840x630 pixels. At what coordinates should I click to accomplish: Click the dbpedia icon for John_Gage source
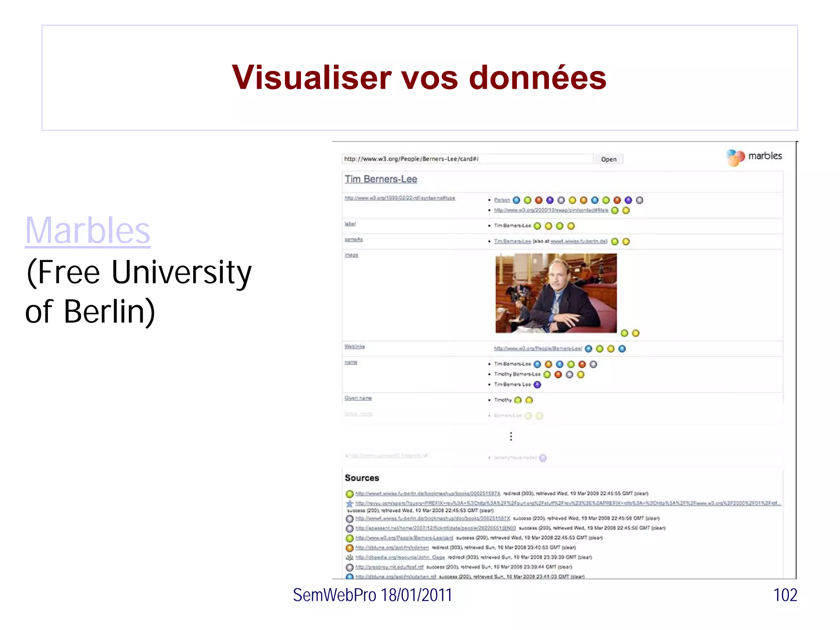(x=349, y=557)
